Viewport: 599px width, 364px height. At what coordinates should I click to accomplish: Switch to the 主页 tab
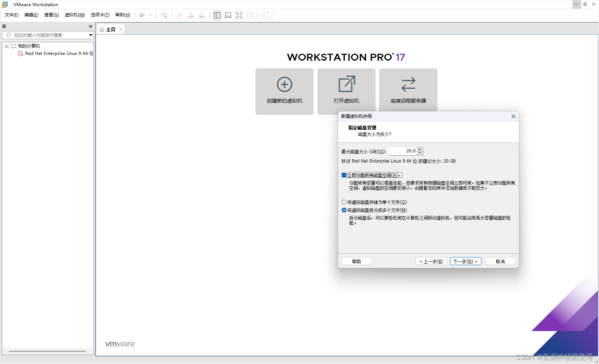pos(111,29)
